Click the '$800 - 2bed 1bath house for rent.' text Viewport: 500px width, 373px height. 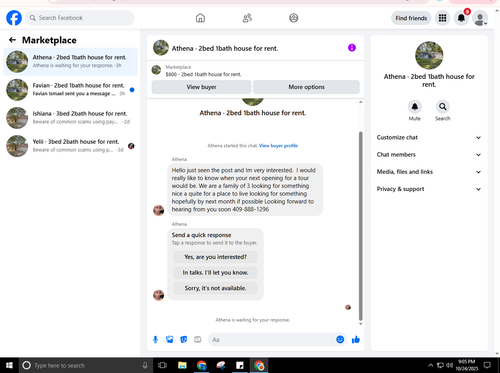pyautogui.click(x=203, y=74)
